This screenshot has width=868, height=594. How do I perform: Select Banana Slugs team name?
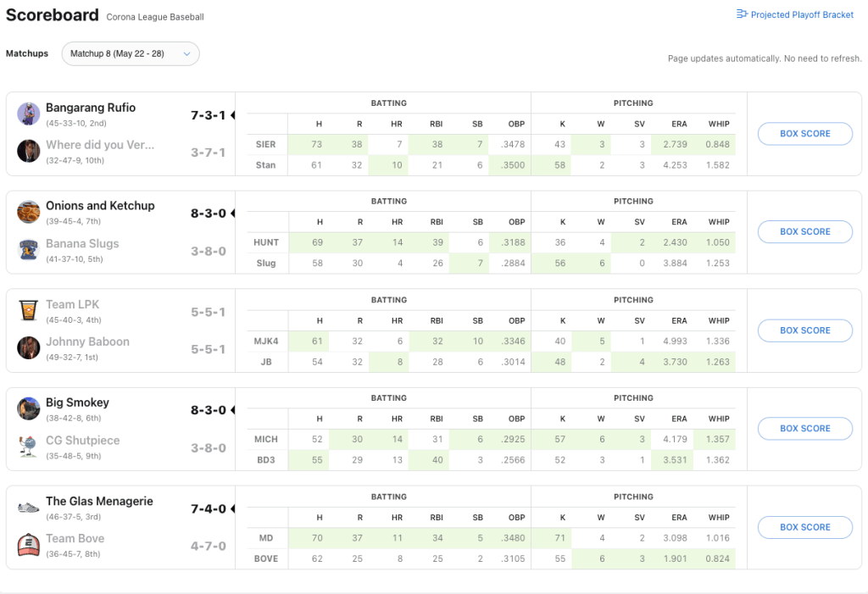[x=82, y=243]
